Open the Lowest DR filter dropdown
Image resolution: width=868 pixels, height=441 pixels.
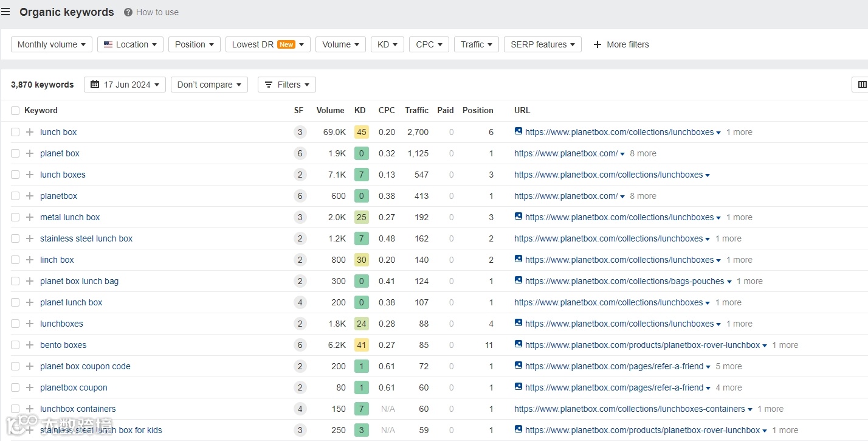(x=268, y=44)
